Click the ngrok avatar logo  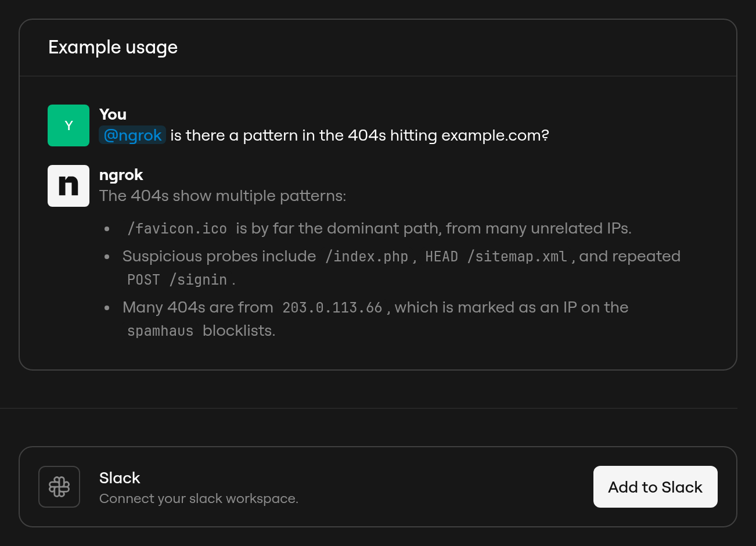point(69,186)
